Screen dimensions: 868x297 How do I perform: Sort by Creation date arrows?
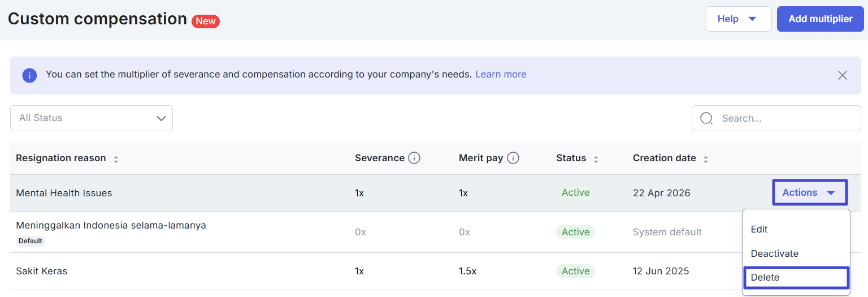tap(705, 160)
